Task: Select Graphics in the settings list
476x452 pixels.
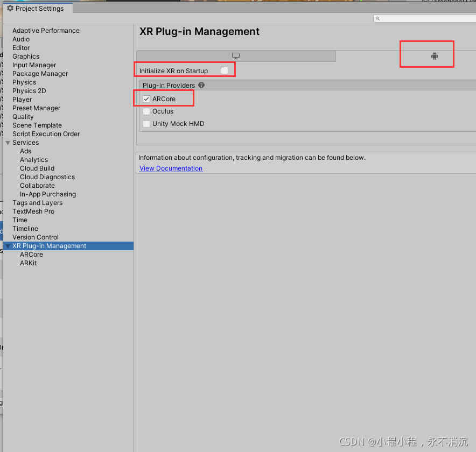Action: point(26,56)
